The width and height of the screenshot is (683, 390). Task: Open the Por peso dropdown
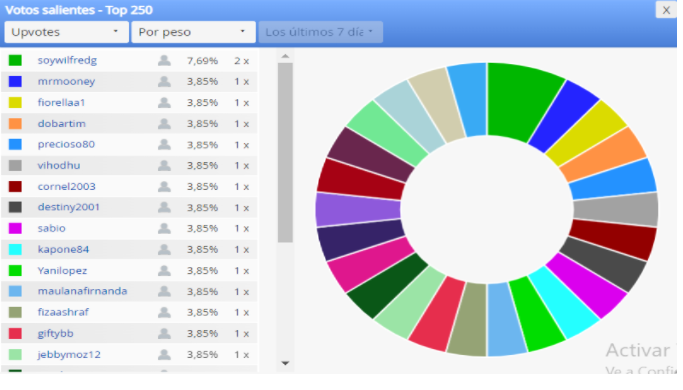click(193, 32)
